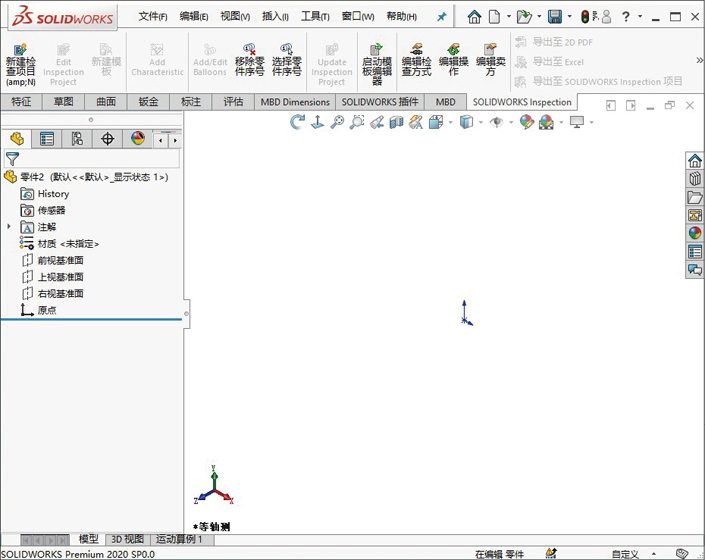Click the Home icon in title bar
Viewport: 705px width, 560px height.
click(474, 17)
